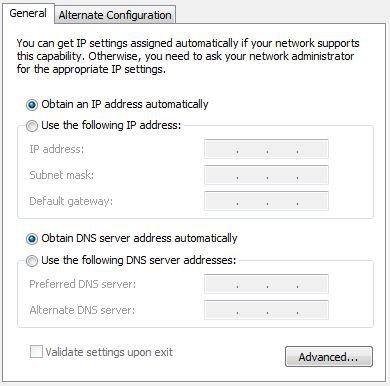Open the Advanced... settings button

[x=329, y=357]
